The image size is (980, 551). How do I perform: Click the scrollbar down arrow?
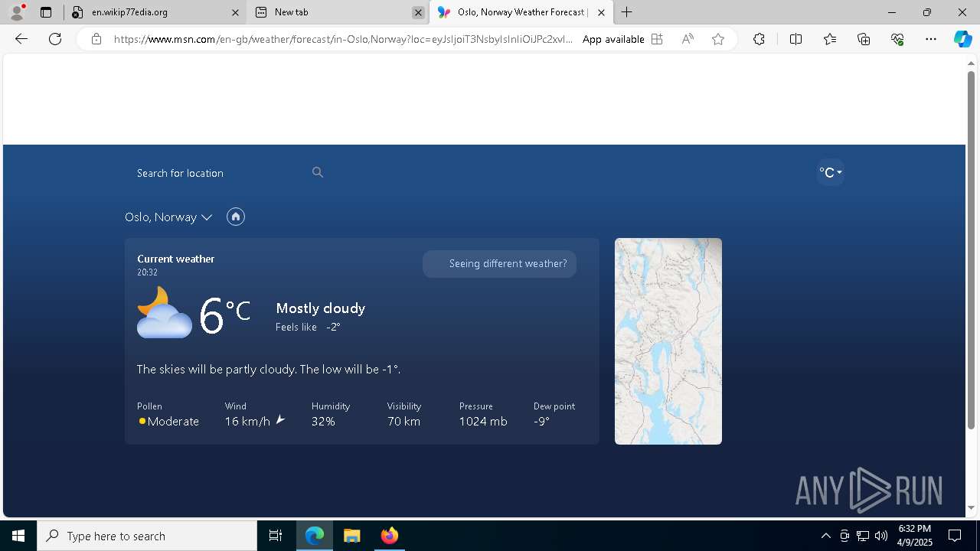(971, 507)
